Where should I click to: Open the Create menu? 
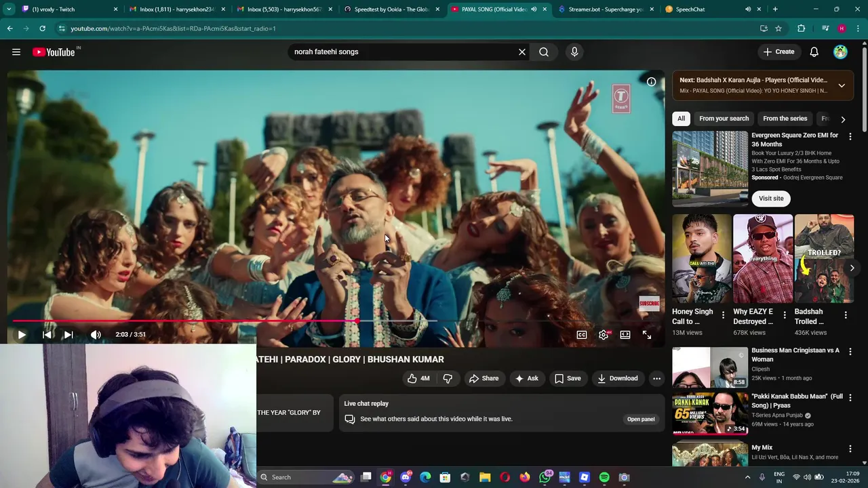(778, 52)
